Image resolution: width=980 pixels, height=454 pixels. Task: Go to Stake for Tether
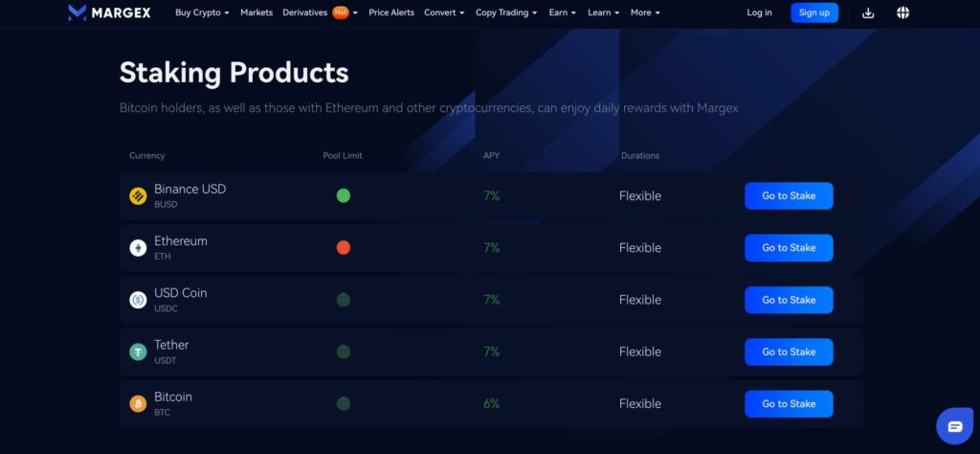point(789,352)
